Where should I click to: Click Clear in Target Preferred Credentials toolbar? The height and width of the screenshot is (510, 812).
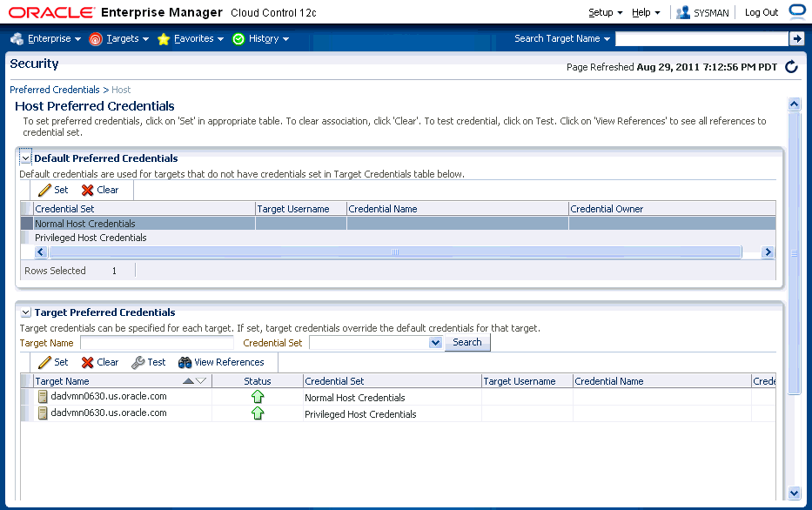(100, 362)
